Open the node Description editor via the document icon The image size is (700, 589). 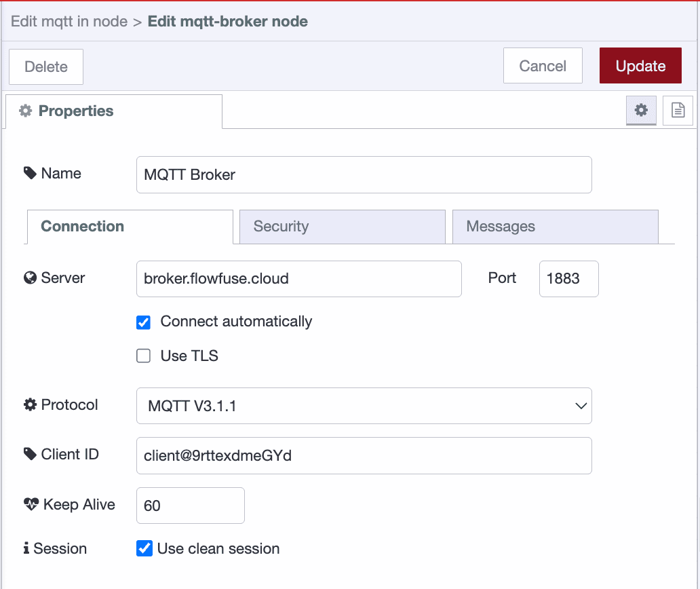pyautogui.click(x=678, y=110)
